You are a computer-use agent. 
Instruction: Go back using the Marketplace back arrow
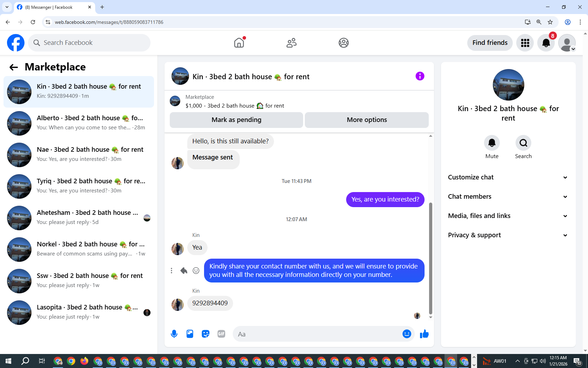pyautogui.click(x=14, y=67)
